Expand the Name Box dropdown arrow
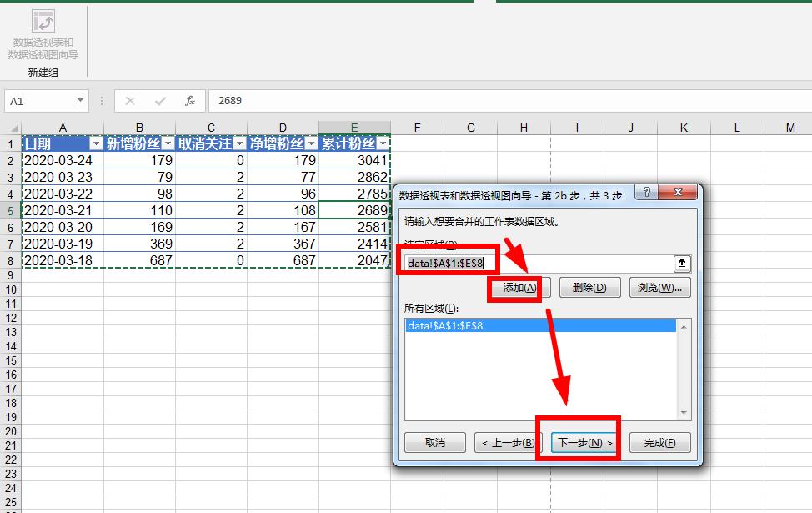 pos(80,101)
